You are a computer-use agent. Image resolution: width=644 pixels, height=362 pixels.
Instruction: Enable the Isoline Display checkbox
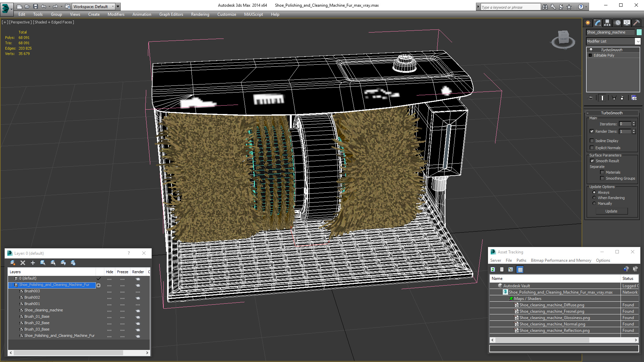pos(592,141)
